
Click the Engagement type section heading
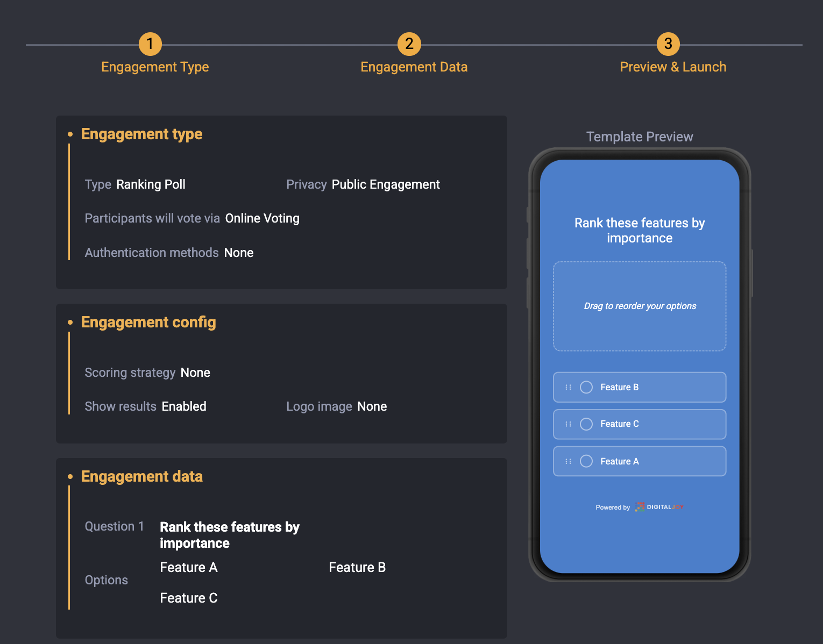coord(141,134)
